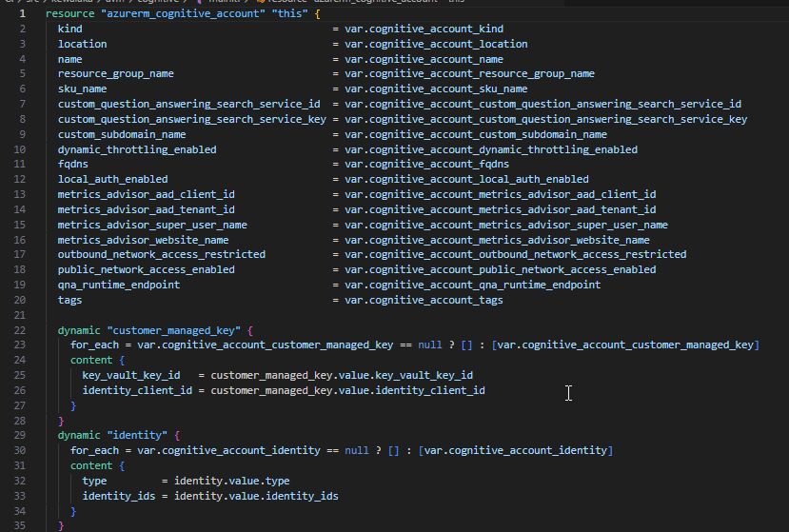Click value var.cognitive_account_name
Image resolution: width=789 pixels, height=532 pixels.
click(424, 59)
